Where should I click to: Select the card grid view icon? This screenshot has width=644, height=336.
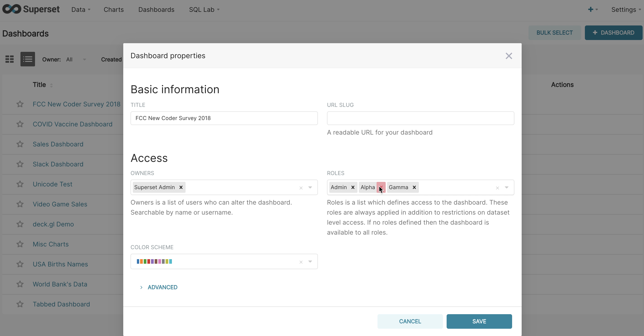point(9,59)
